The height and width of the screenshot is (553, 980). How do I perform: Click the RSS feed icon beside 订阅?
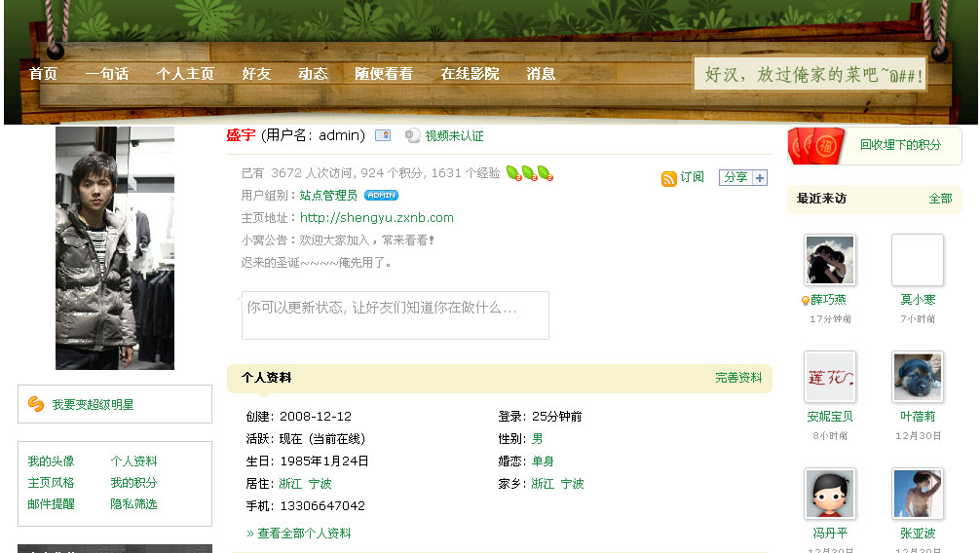(668, 179)
